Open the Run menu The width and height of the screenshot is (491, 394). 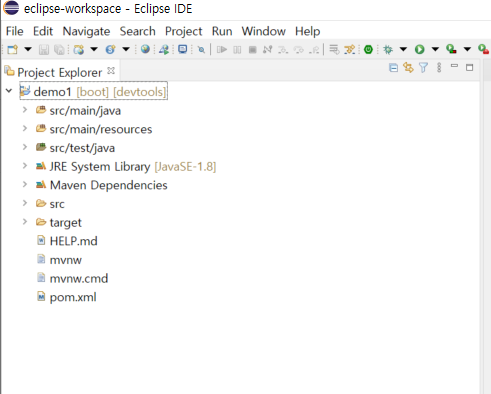pos(222,31)
